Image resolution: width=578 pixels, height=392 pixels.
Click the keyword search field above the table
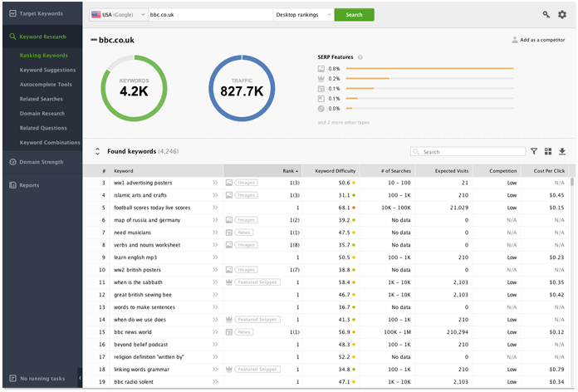tap(469, 152)
